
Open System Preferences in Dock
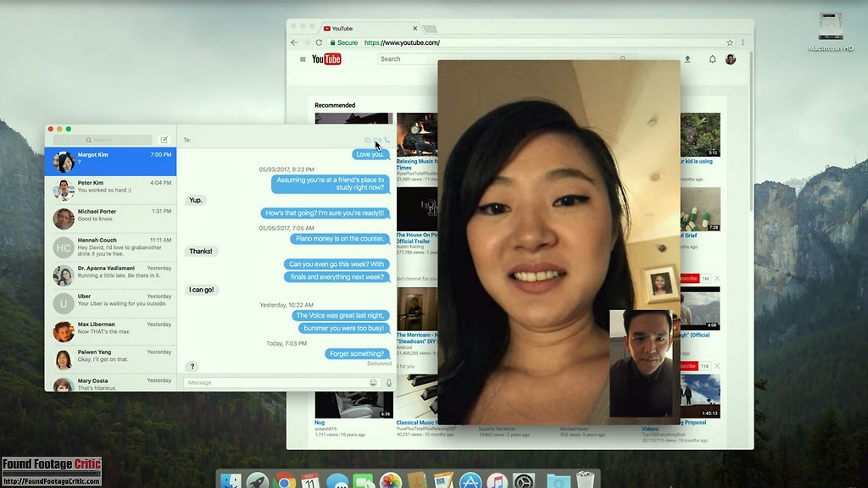(524, 481)
